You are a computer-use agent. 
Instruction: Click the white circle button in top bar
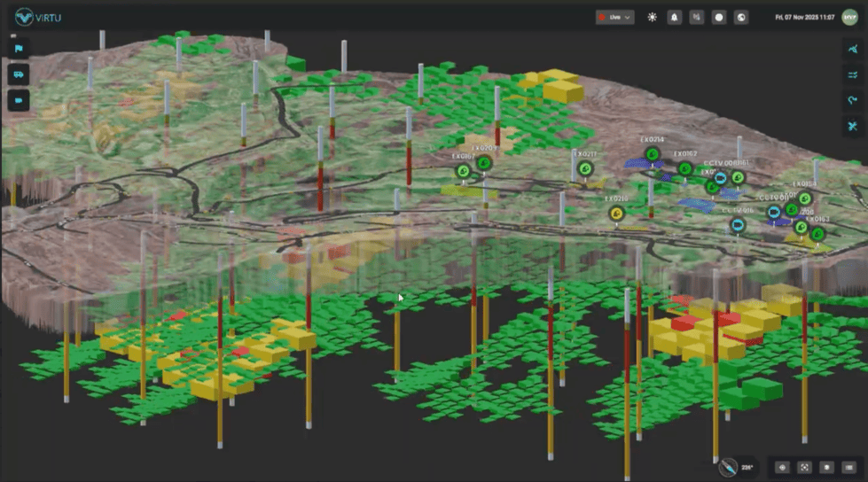[719, 17]
